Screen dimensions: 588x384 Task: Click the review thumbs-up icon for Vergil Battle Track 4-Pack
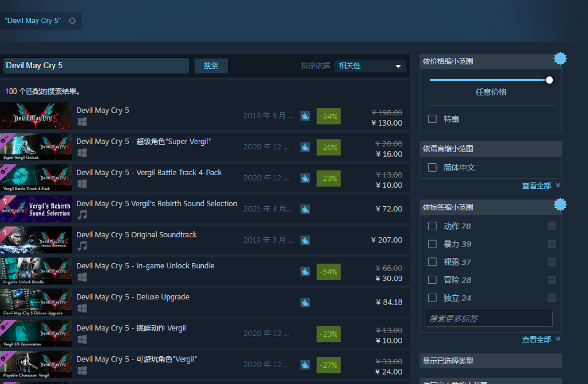[x=305, y=178]
